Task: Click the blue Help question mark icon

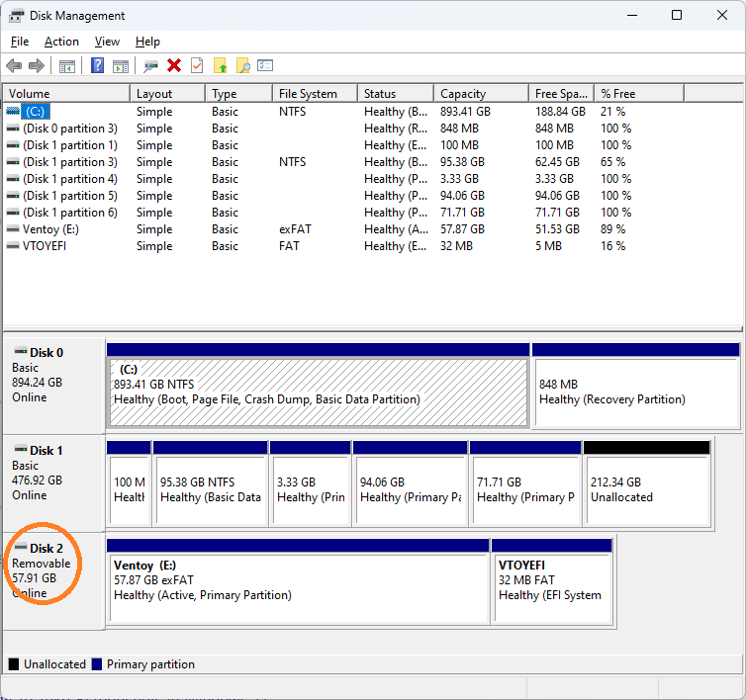Action: coord(97,66)
